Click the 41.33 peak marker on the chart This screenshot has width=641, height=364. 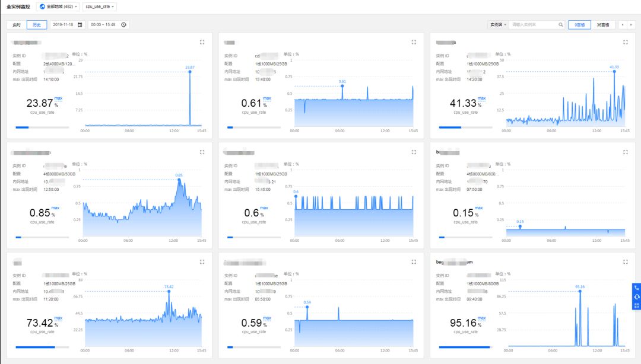click(614, 72)
